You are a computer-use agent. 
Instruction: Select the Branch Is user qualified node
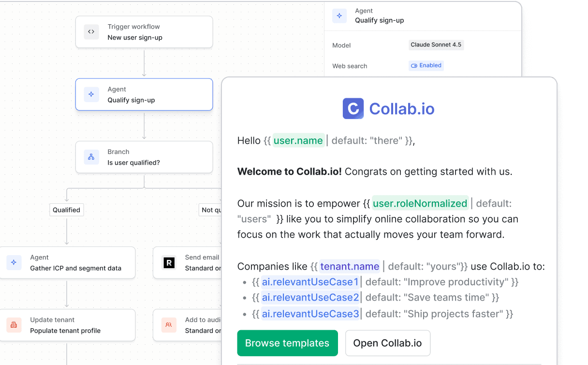click(x=144, y=157)
